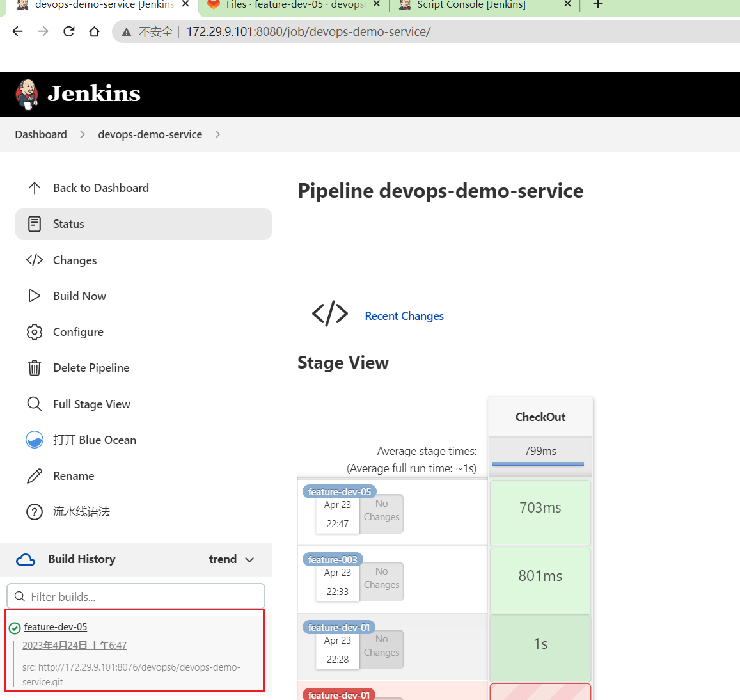Click the Configure gear icon
Image resolution: width=740 pixels, height=700 pixels.
(x=35, y=332)
